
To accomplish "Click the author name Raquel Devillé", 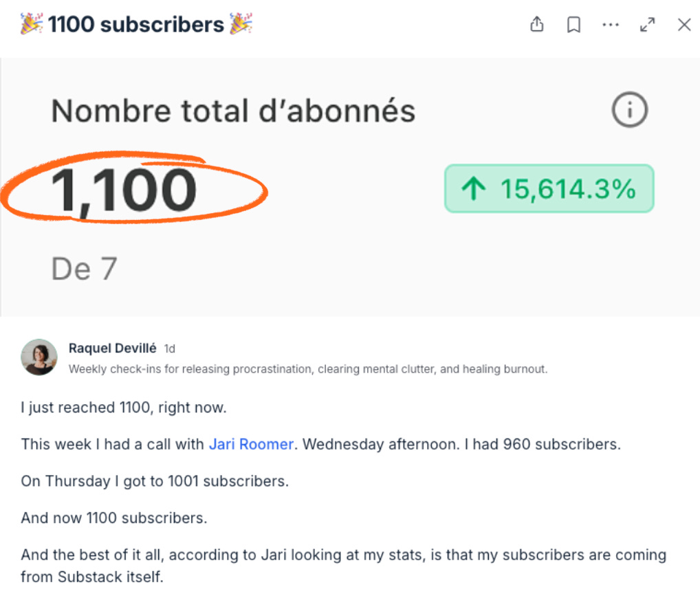I will pos(113,348).
